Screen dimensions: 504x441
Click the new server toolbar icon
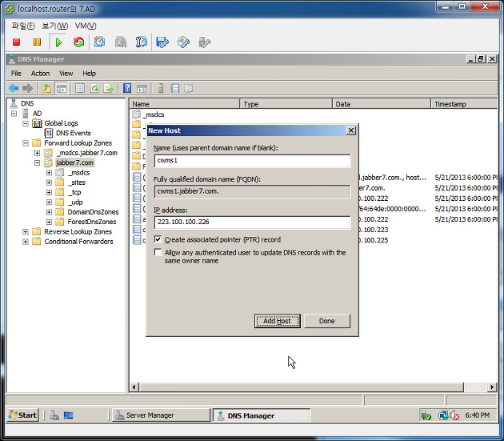161,88
